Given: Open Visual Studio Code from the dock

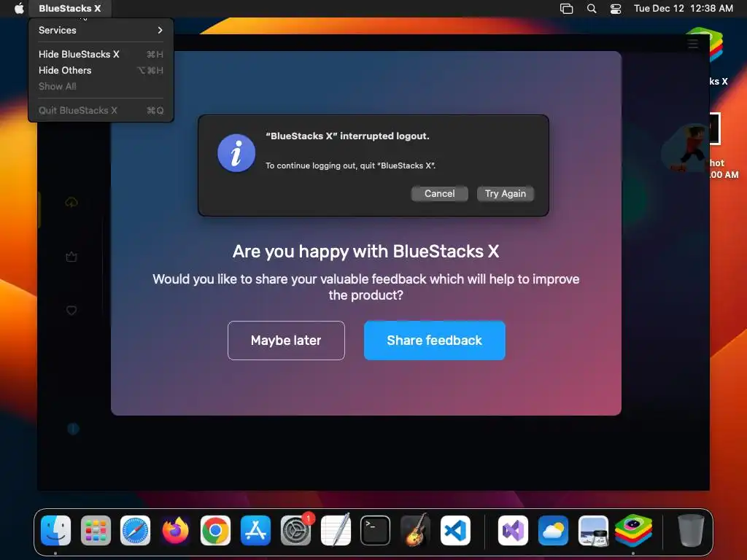Looking at the screenshot, I should click(455, 530).
